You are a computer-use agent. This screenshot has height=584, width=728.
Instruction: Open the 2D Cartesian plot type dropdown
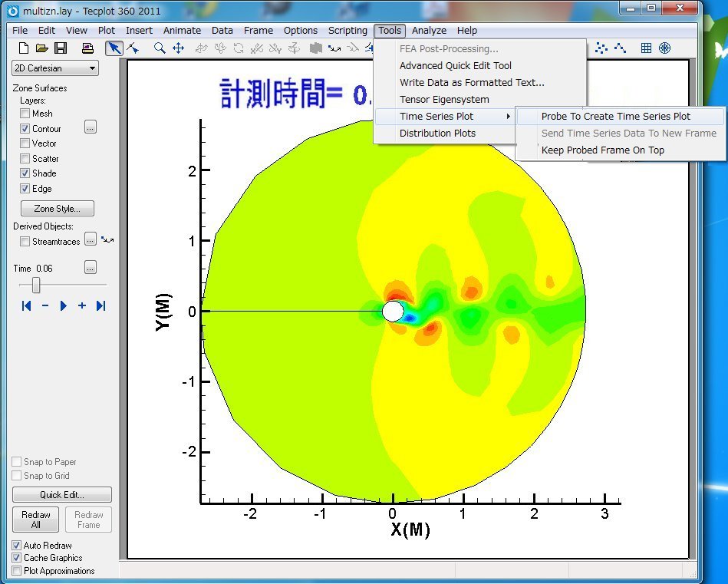(x=54, y=68)
